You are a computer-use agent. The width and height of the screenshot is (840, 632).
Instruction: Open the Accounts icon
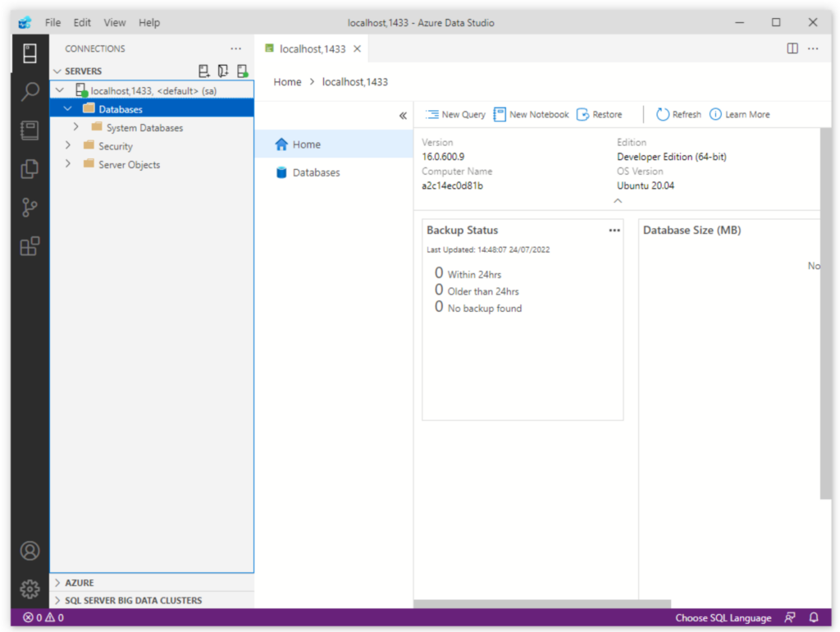[30, 551]
